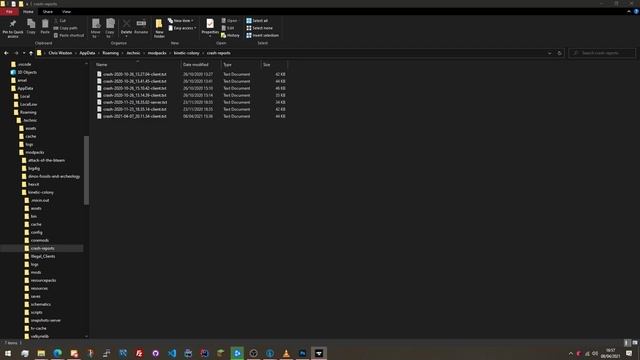The image size is (640, 360).
Task: Click Select all in ribbon
Action: pyautogui.click(x=257, y=20)
